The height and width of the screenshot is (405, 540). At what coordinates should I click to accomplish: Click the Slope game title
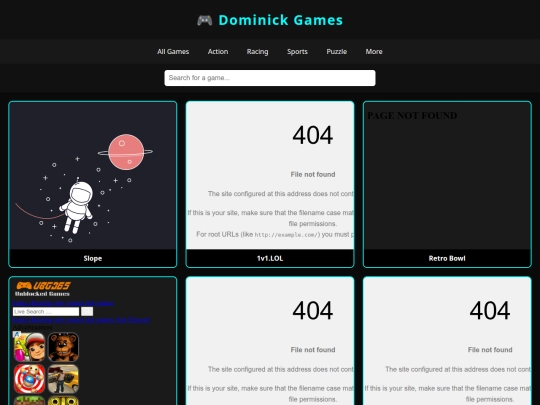(x=93, y=258)
